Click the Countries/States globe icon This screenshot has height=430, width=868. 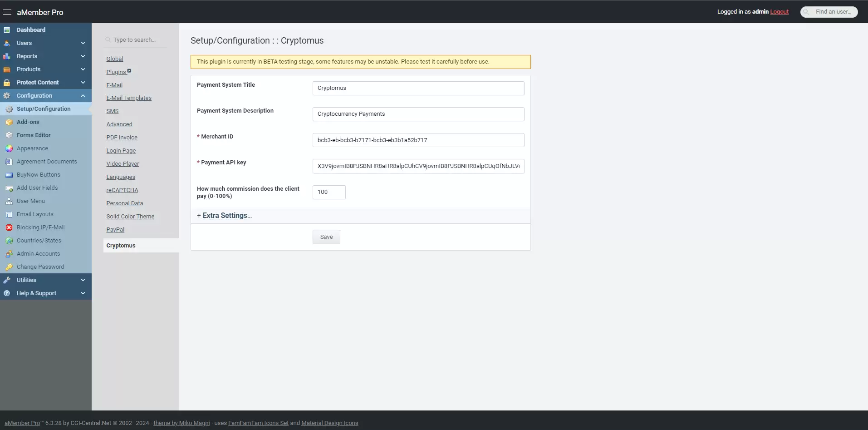pyautogui.click(x=9, y=241)
